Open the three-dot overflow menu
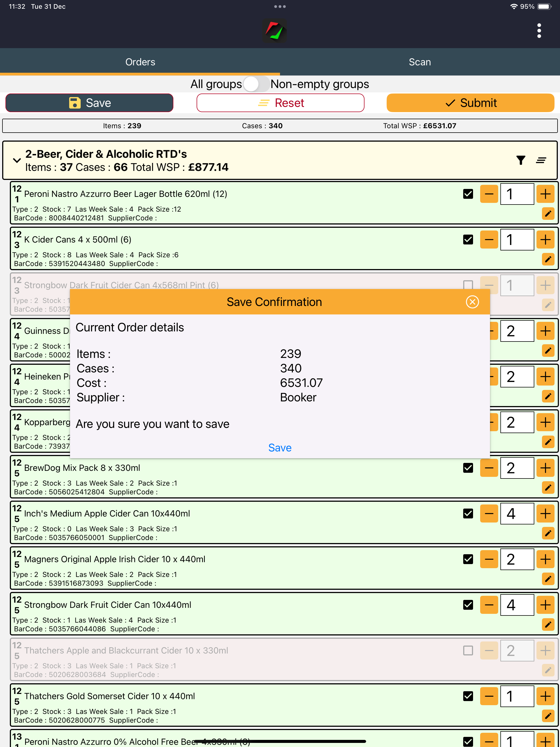The height and width of the screenshot is (747, 560). [539, 31]
